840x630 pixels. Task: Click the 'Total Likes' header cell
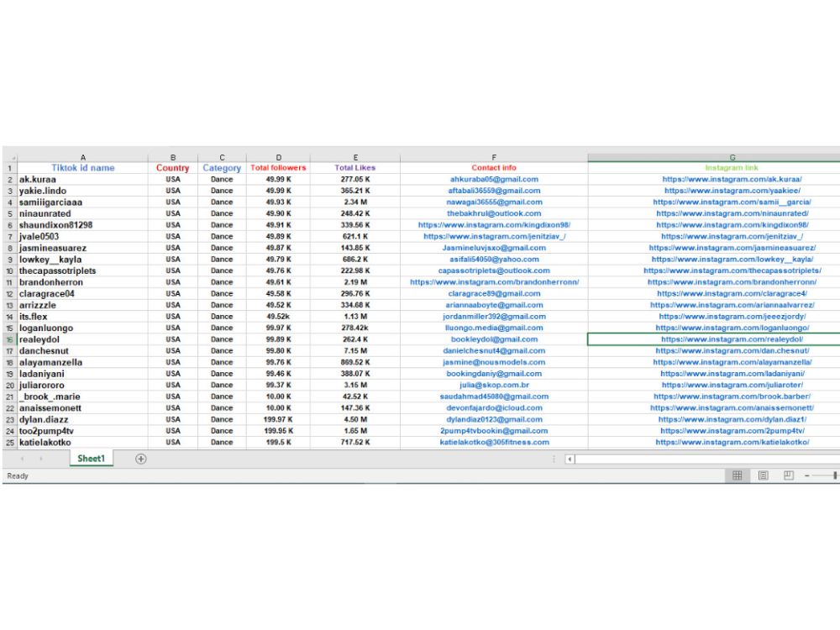point(355,168)
